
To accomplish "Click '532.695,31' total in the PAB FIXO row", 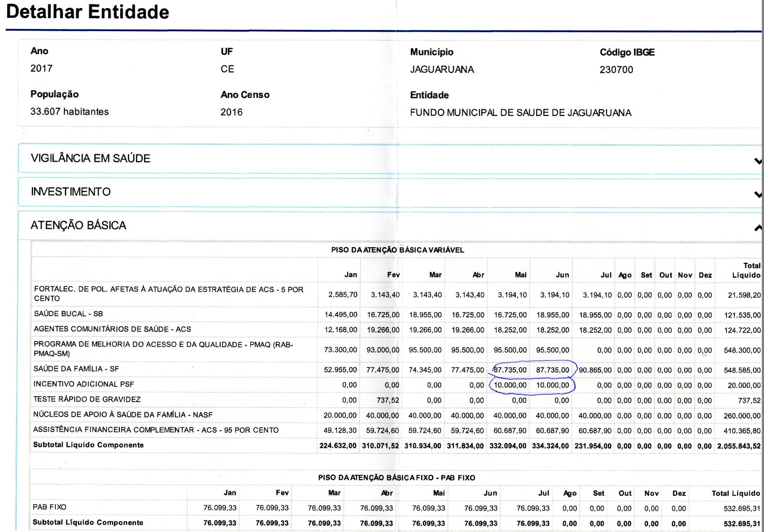I will pos(742,509).
